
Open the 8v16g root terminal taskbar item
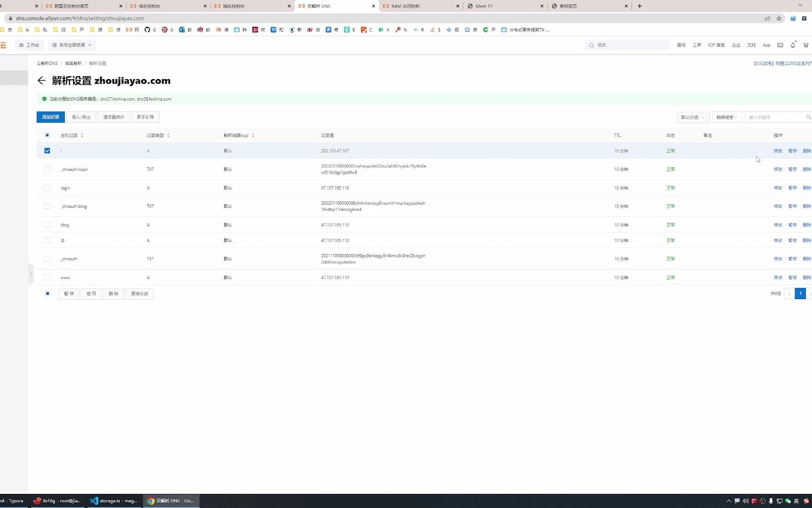pos(57,501)
